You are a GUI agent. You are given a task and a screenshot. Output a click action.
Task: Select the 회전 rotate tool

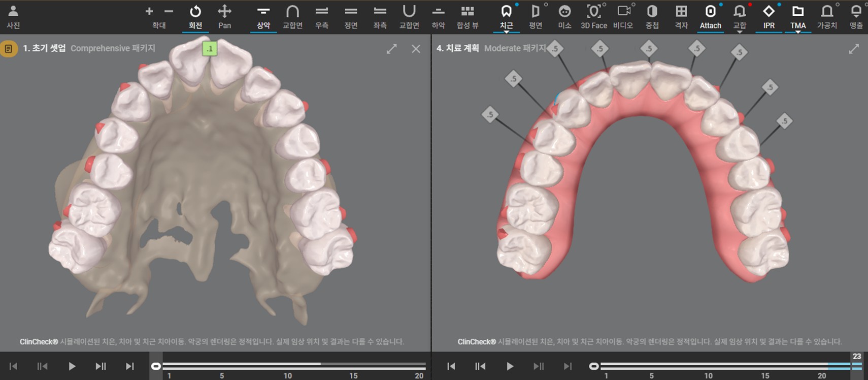195,17
